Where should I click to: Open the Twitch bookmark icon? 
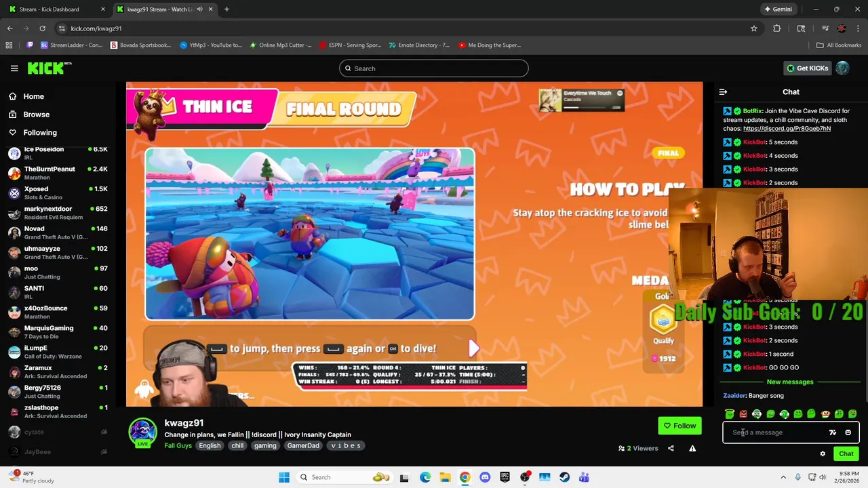(x=30, y=45)
